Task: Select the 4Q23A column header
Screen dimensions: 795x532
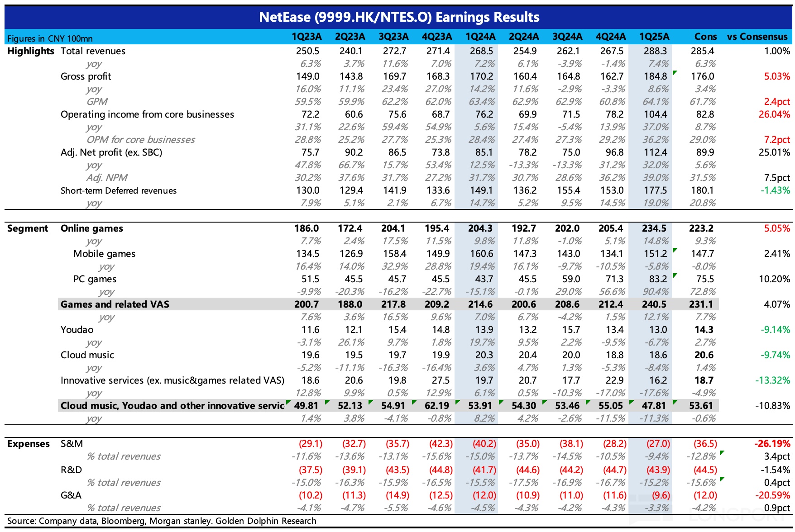Action: pos(437,37)
